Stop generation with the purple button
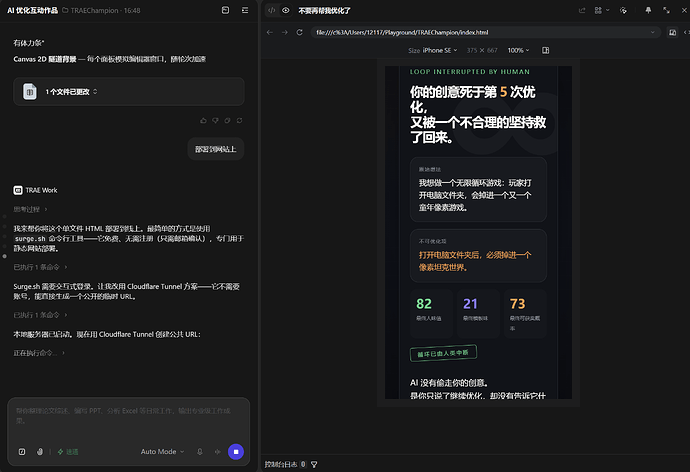The image size is (690, 472). (x=236, y=452)
